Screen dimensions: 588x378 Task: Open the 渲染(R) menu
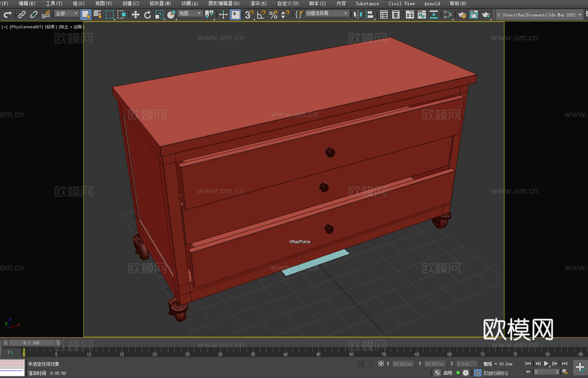(x=258, y=3)
